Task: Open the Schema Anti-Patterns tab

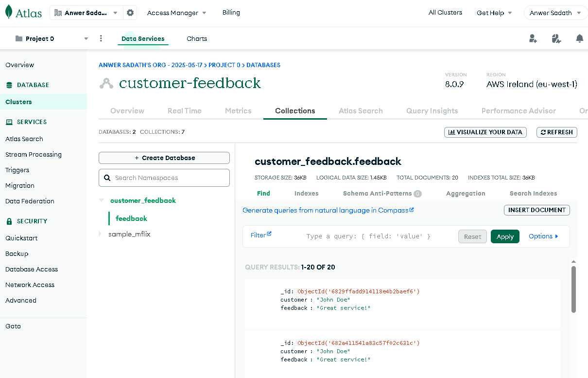Action: [382, 193]
